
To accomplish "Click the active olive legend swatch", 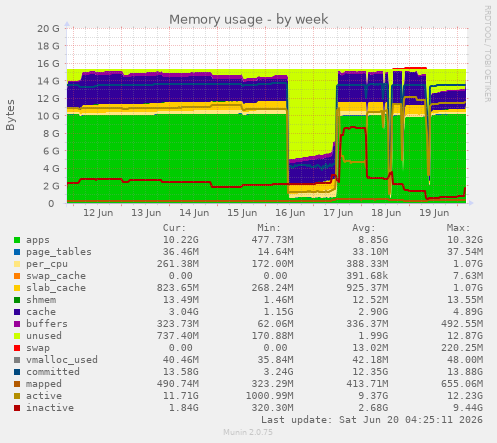I will pos(17,396).
